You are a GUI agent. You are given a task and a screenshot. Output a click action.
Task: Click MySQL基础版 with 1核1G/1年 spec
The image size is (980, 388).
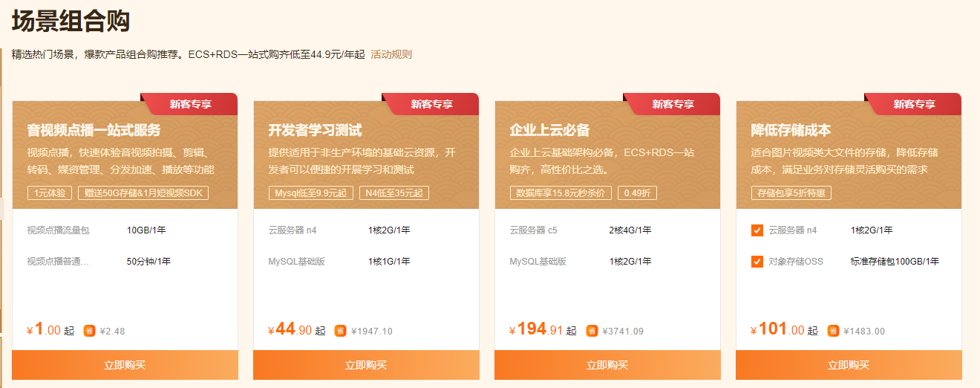(x=297, y=262)
